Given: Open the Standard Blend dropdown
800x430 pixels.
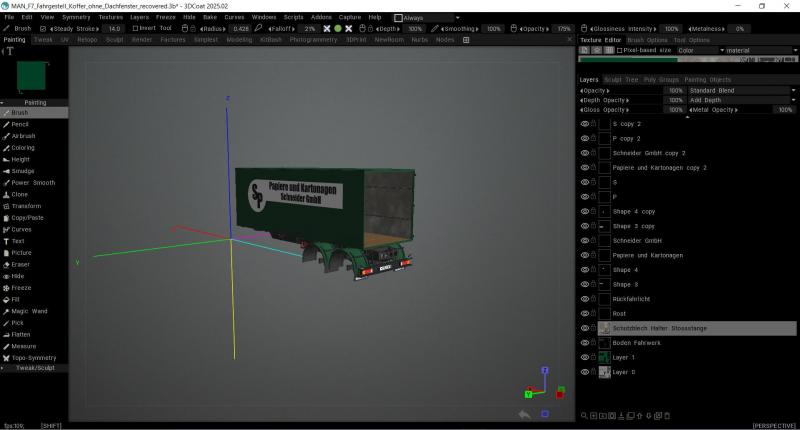Looking at the screenshot, I should click(742, 90).
